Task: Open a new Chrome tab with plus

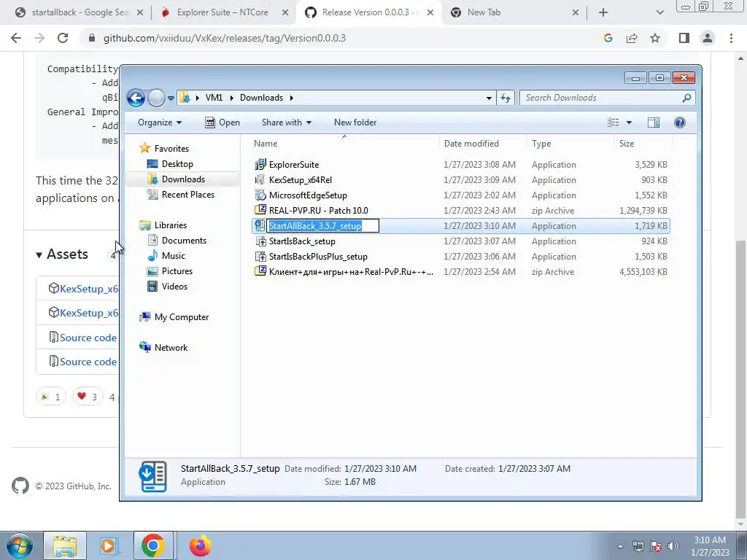Action: 603,13
